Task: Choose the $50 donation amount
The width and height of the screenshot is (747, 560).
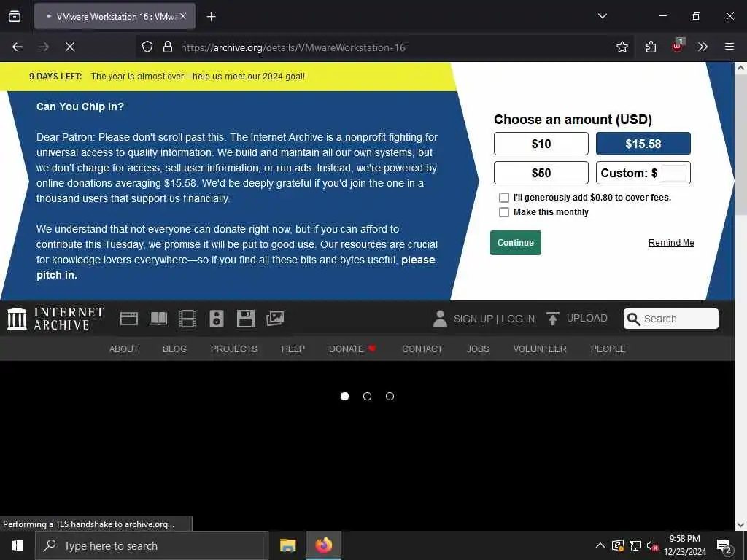Action: tap(541, 173)
